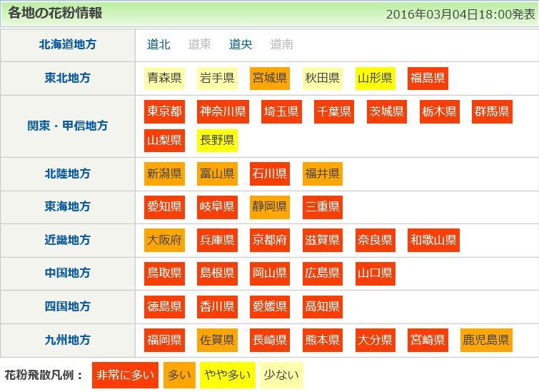Choose 石川県 in the Hokuriku row

(270, 174)
